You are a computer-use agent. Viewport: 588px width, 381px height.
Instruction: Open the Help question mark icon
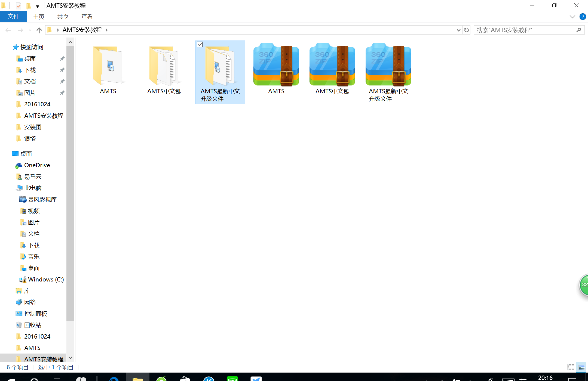tap(583, 17)
